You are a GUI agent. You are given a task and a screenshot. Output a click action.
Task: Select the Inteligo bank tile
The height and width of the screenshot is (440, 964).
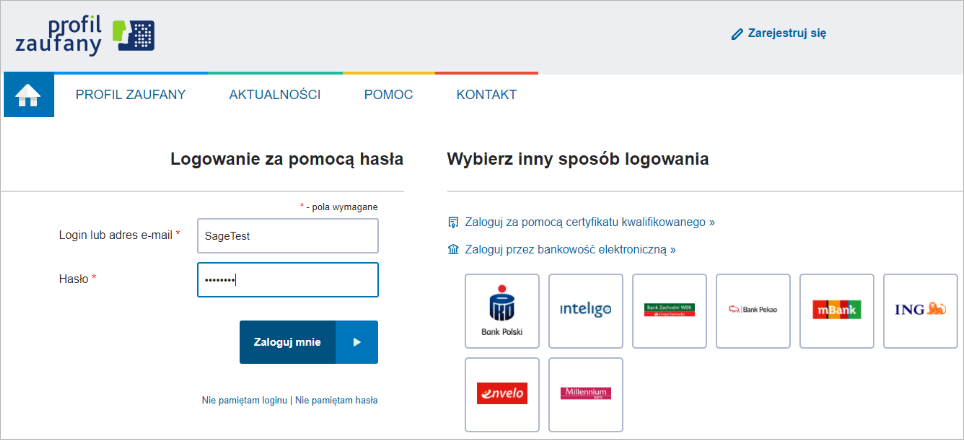(x=585, y=311)
